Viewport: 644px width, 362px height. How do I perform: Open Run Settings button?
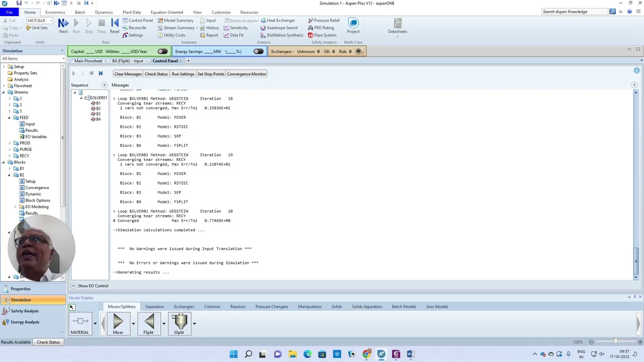click(183, 74)
